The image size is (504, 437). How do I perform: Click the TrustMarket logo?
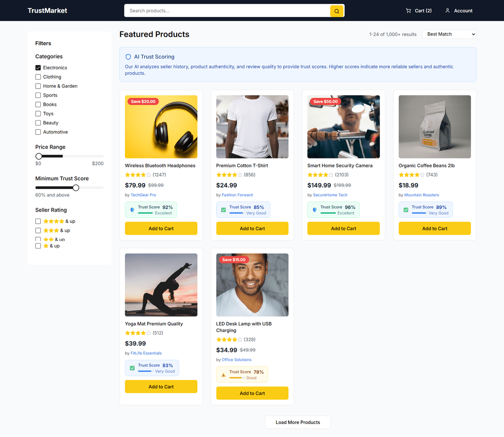coord(47,11)
